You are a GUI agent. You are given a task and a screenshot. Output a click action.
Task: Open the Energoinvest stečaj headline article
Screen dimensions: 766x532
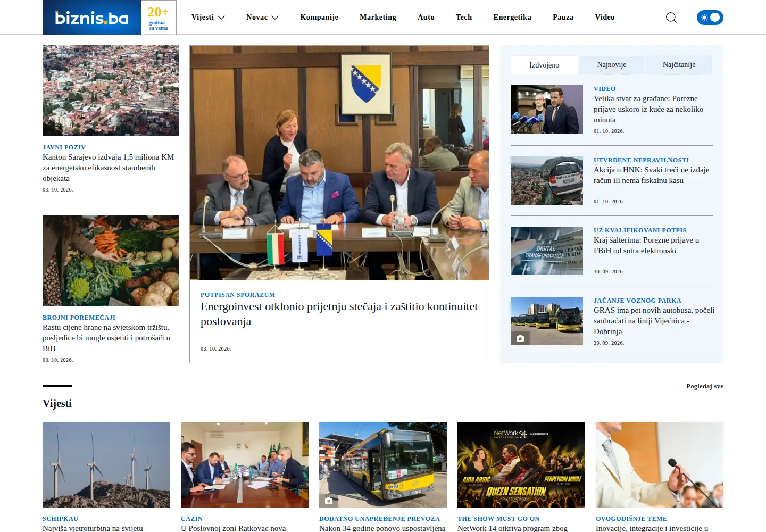(x=339, y=314)
